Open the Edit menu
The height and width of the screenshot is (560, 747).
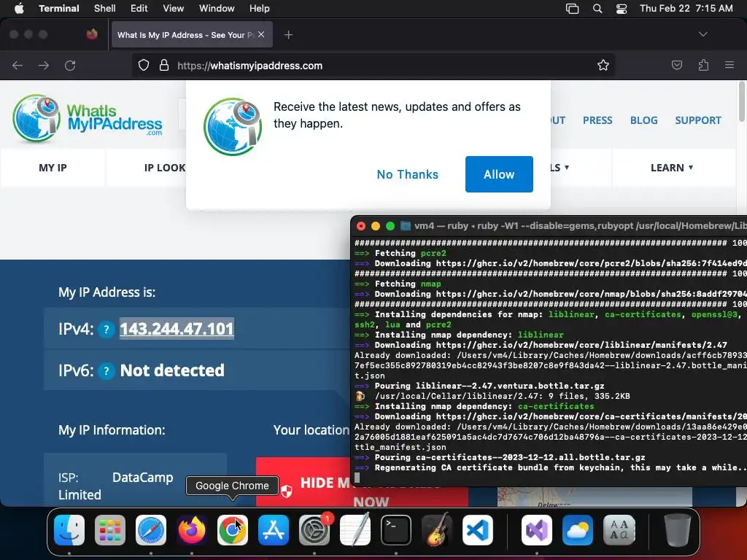[x=139, y=9]
